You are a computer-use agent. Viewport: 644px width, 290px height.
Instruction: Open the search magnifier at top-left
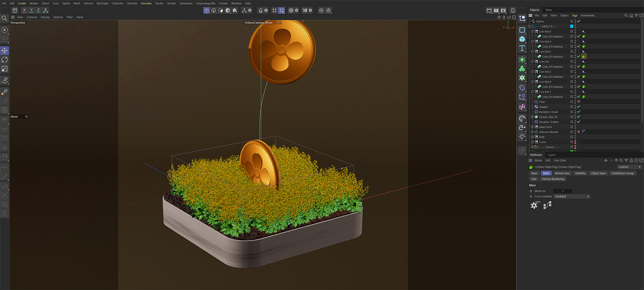click(x=5, y=18)
